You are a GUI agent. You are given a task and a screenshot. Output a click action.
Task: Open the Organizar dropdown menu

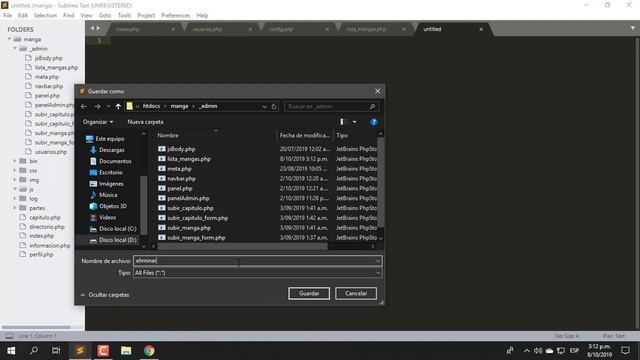click(98, 122)
